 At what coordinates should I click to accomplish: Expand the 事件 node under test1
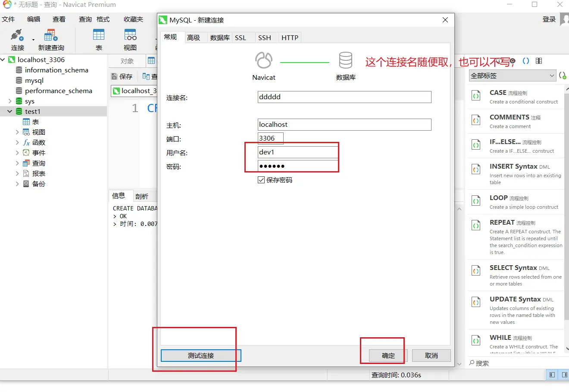click(x=17, y=153)
